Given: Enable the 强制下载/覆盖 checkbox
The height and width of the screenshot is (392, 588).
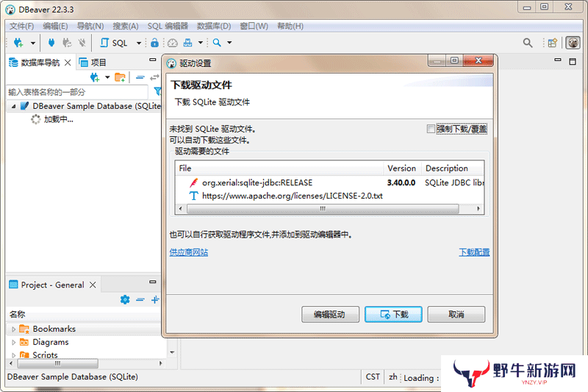Looking at the screenshot, I should click(x=431, y=129).
